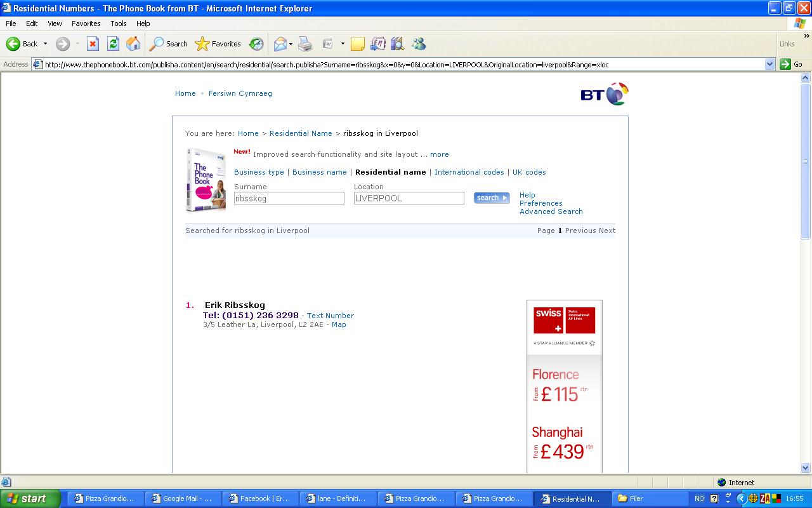Image resolution: width=812 pixels, height=508 pixels.
Task: Click the Residential Name breadcrumb link
Action: point(301,133)
